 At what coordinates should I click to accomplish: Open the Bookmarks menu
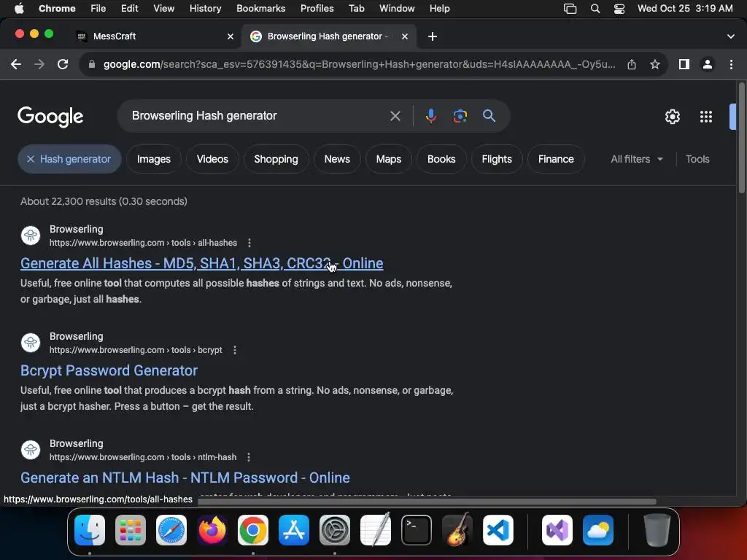pyautogui.click(x=260, y=9)
